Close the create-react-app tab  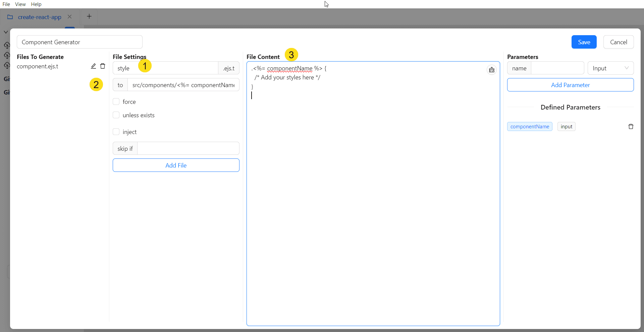(70, 16)
